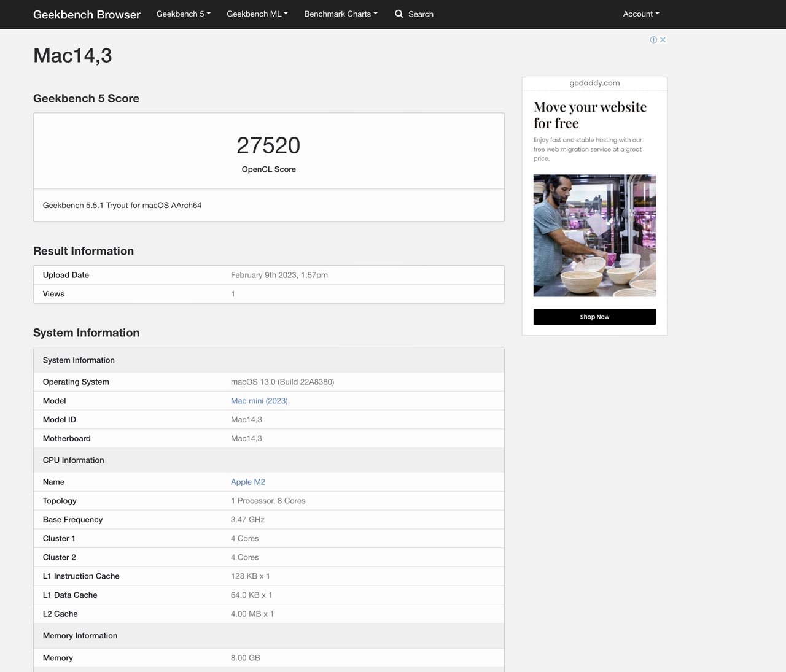Click the Shop Now button
786x672 pixels.
click(594, 317)
